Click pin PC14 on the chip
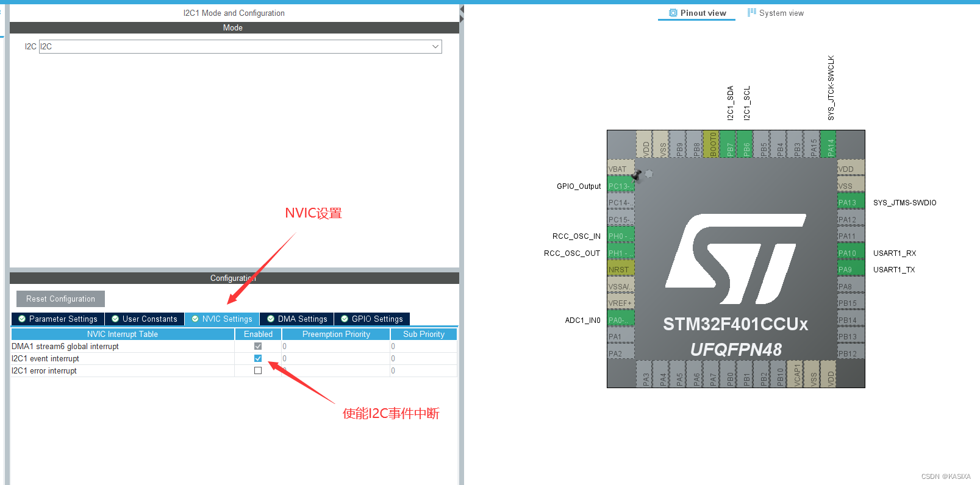The height and width of the screenshot is (485, 980). [x=621, y=202]
